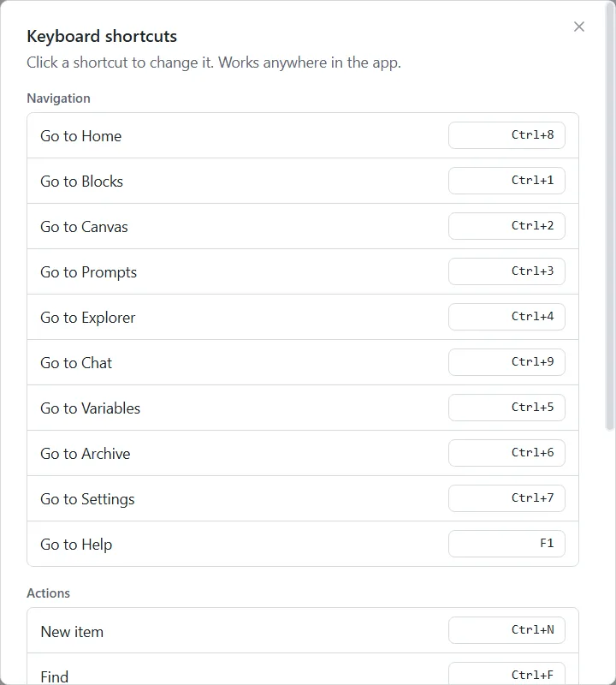Edit the Ctrl+1 shortcut for Go to Blocks
Screen dimensions: 616x685
coord(506,181)
